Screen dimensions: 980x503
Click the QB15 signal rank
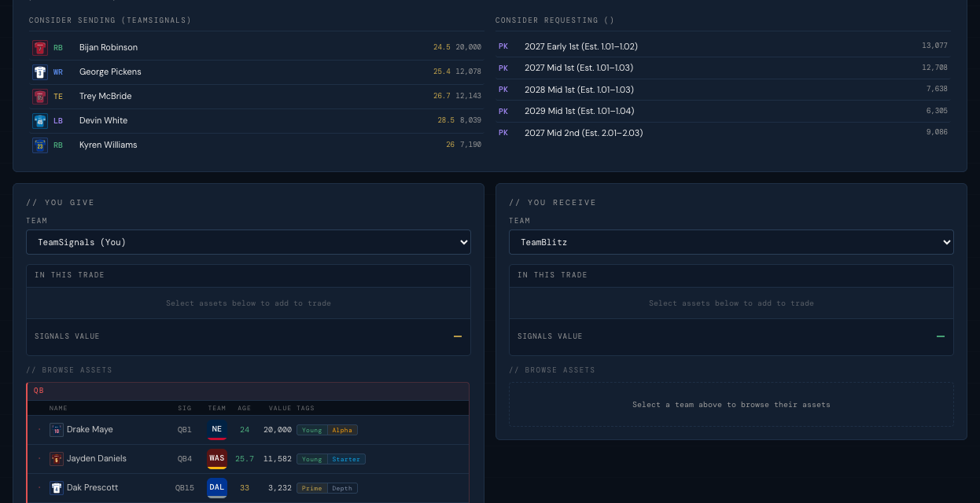(x=184, y=488)
